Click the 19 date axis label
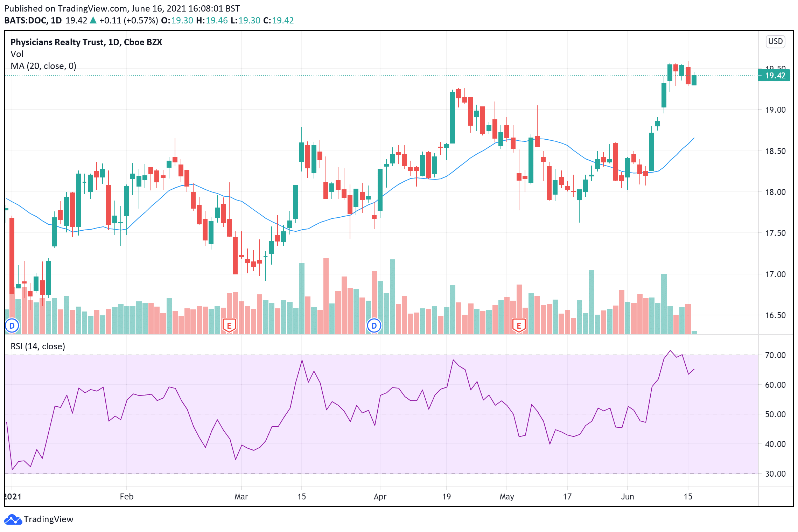 click(x=446, y=497)
